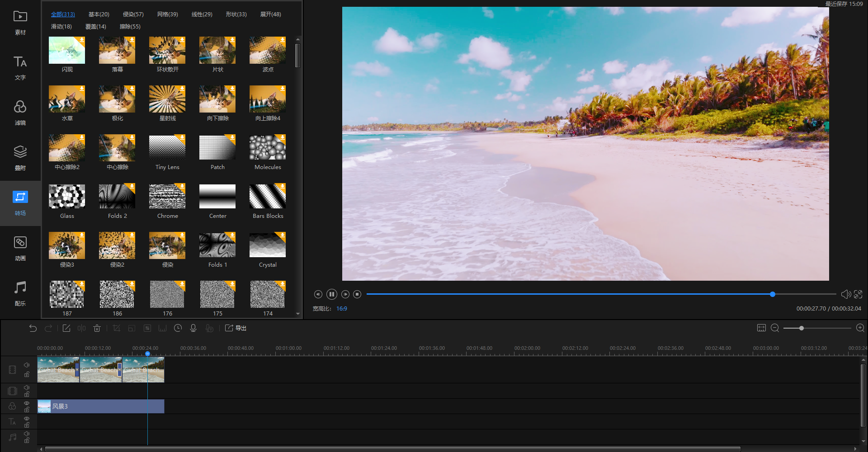Select the 形状(33) category tab
This screenshot has width=868, height=452.
coord(236,14)
